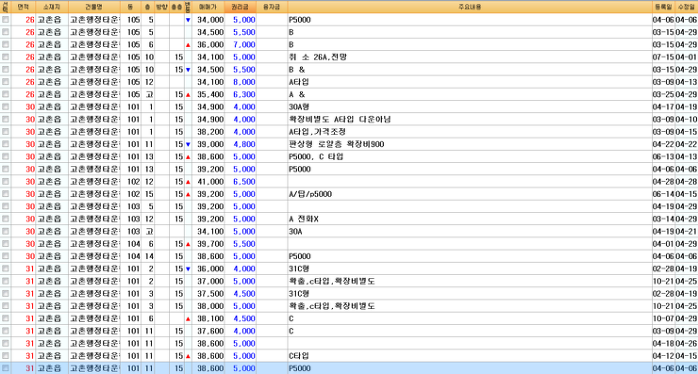The width and height of the screenshot is (698, 374).
Task: Click the red up arrow in the 'C타입' row
Action: (x=188, y=357)
